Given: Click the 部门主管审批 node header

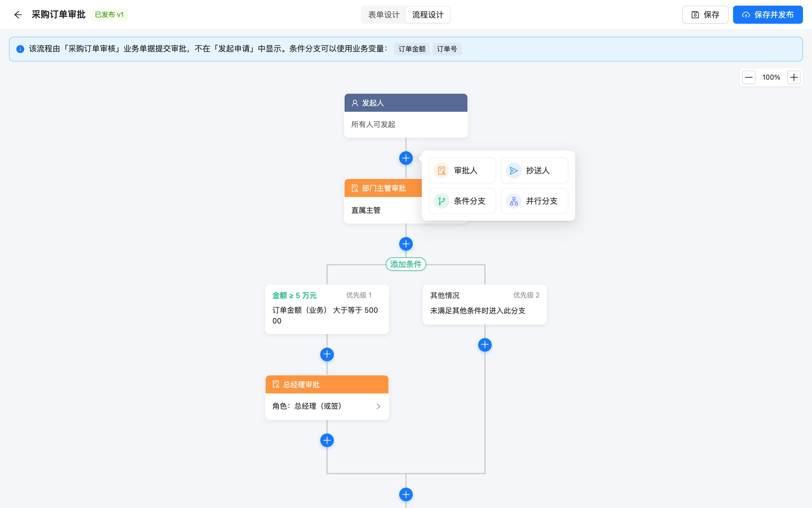Looking at the screenshot, I should tap(383, 188).
